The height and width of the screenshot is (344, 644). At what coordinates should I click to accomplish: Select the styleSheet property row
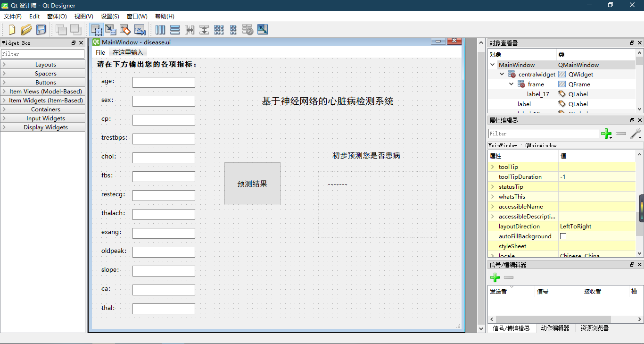561,246
